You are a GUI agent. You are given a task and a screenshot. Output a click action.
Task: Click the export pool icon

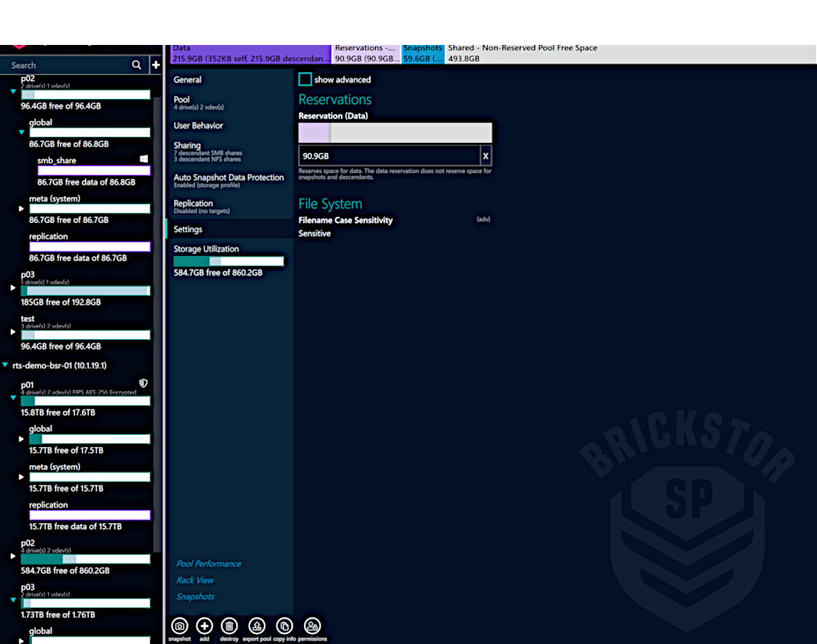pyautogui.click(x=257, y=626)
